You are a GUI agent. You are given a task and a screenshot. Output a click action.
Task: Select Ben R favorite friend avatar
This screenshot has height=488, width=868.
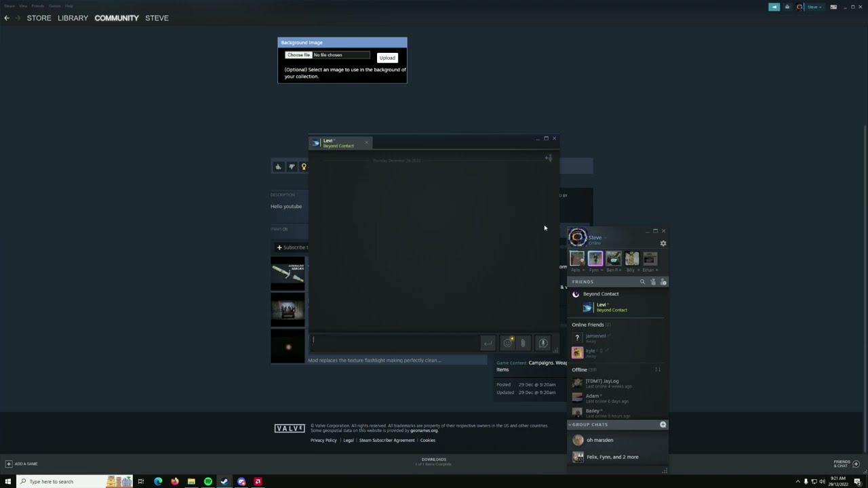[613, 258]
